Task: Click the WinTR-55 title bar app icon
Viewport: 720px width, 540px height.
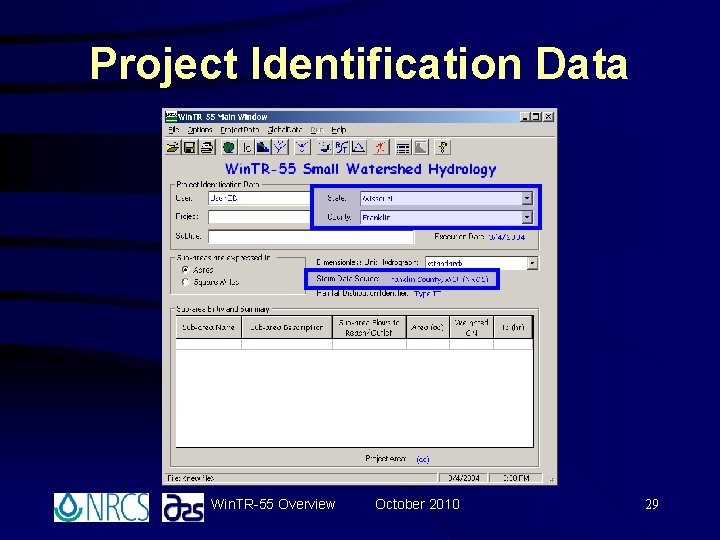Action: coord(171,117)
